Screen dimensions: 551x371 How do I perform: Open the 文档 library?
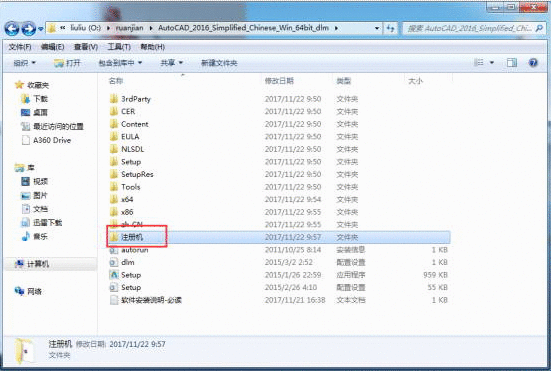click(x=40, y=209)
